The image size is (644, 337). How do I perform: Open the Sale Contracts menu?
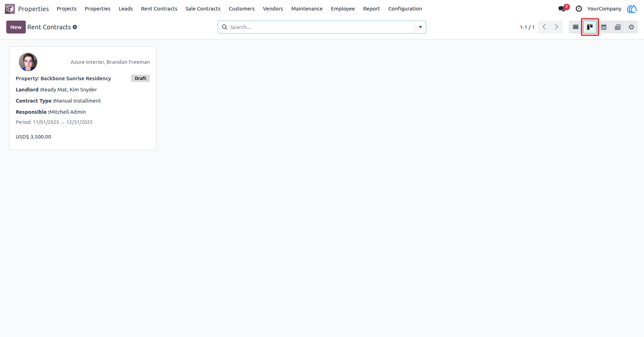[203, 9]
